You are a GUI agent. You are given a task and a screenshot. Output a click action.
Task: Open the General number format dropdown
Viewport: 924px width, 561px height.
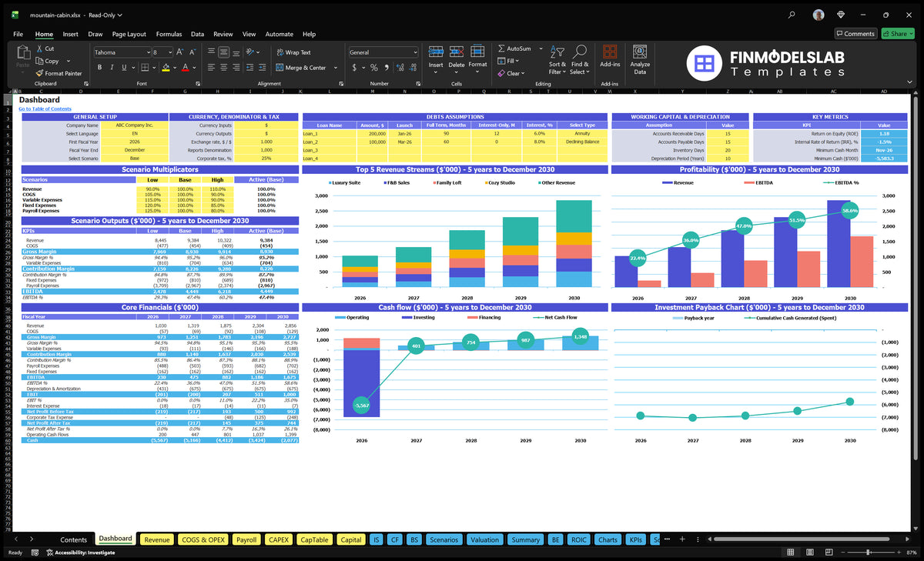(x=415, y=52)
